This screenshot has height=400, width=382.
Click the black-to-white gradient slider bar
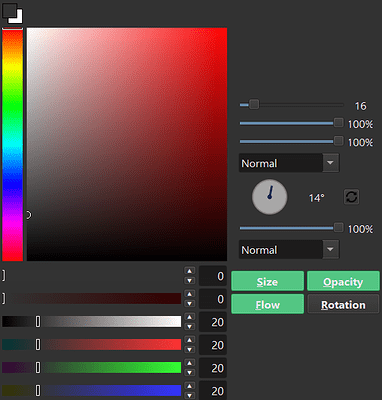pos(92,322)
